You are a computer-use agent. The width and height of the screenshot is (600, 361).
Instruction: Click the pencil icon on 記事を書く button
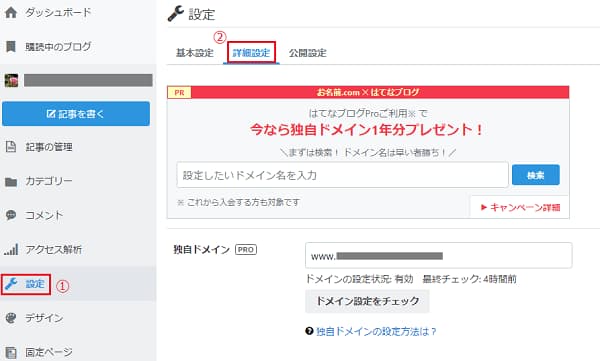(51, 114)
